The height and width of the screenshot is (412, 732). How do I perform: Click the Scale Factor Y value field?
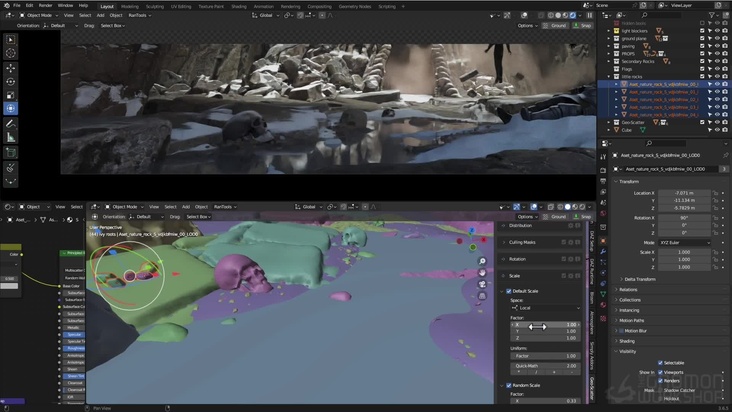click(x=545, y=331)
